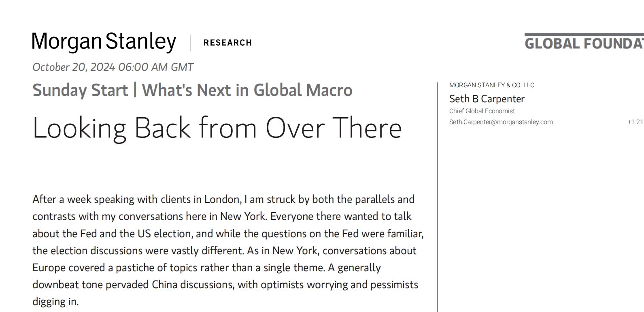The width and height of the screenshot is (644, 312).
Task: Click author name Seth B Carpenter
Action: (487, 99)
